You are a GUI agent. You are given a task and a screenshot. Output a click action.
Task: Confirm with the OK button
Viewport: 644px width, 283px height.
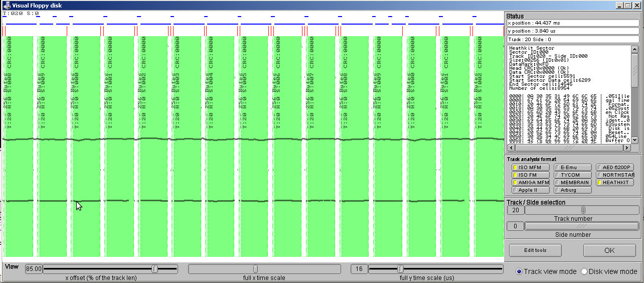pos(609,250)
